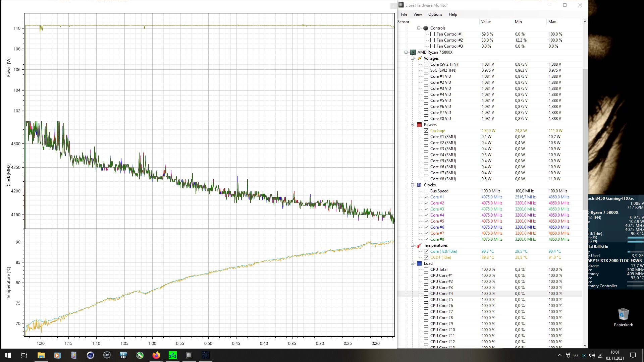Uncheck the Core (Tctl/Tdie) temperature checkbox
This screenshot has height=362, width=644.
426,251
